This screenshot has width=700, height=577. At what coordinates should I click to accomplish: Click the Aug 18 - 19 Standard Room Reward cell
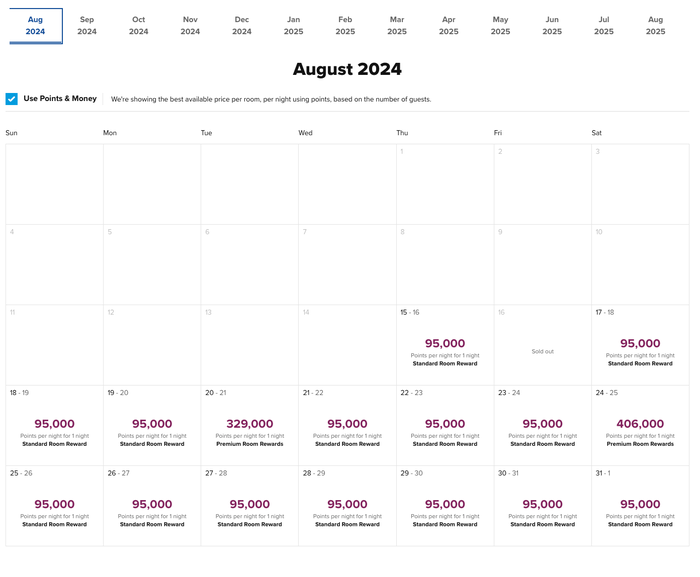(x=54, y=425)
